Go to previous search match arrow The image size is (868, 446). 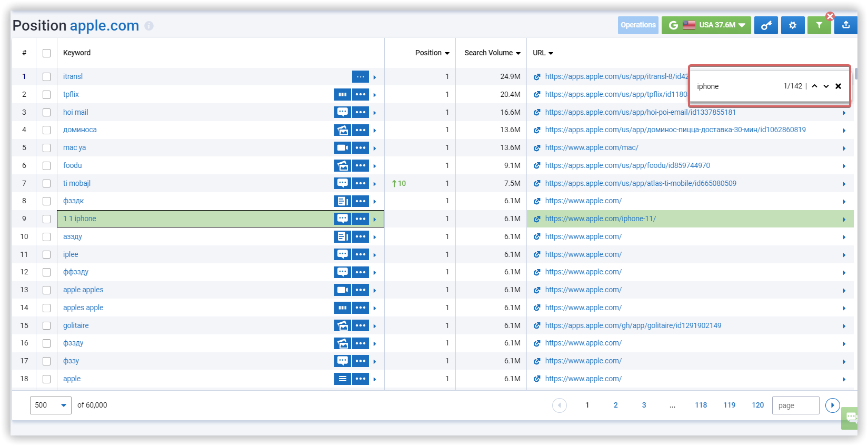click(814, 86)
